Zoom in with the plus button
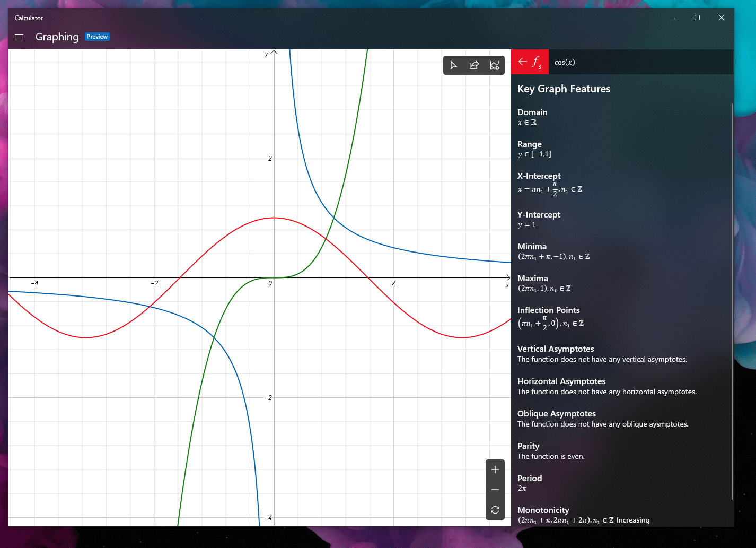Image resolution: width=756 pixels, height=548 pixels. pos(495,469)
